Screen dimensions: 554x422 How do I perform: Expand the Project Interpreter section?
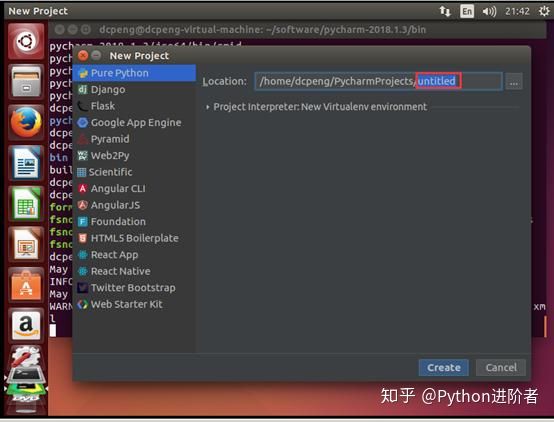pos(208,107)
